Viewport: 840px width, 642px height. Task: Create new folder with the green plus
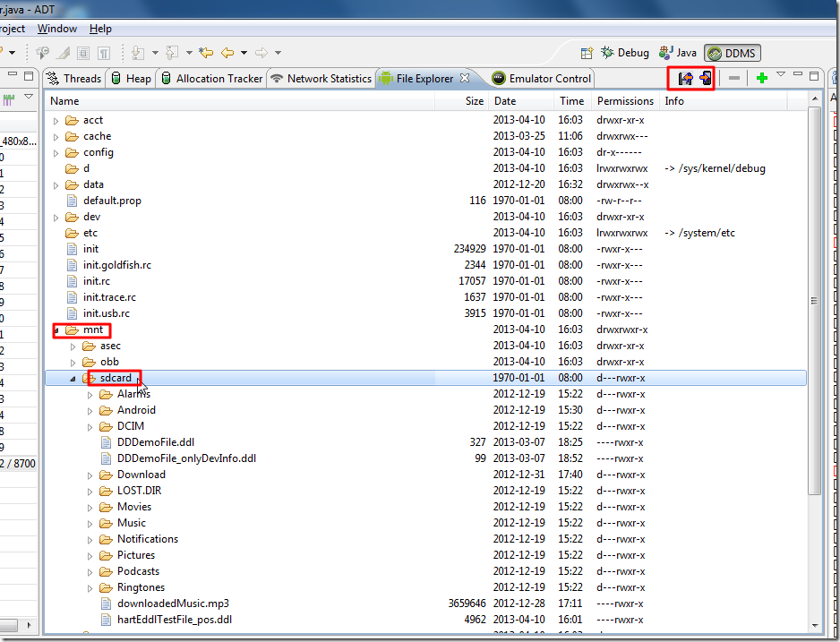pyautogui.click(x=761, y=78)
